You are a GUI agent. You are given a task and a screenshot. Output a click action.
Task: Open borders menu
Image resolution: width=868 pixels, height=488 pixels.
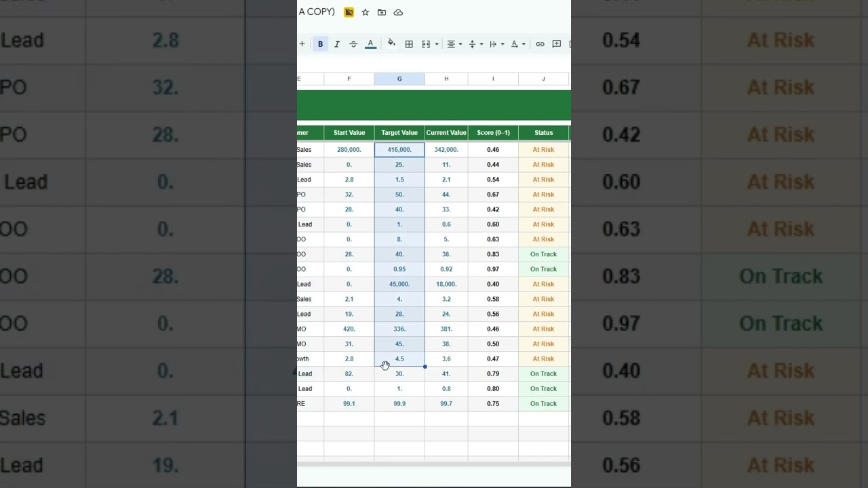pyautogui.click(x=409, y=44)
